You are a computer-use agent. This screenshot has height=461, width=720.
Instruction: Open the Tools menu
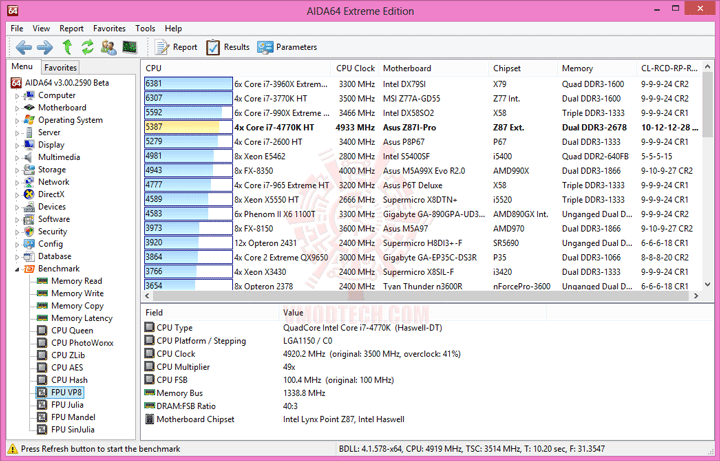click(145, 28)
